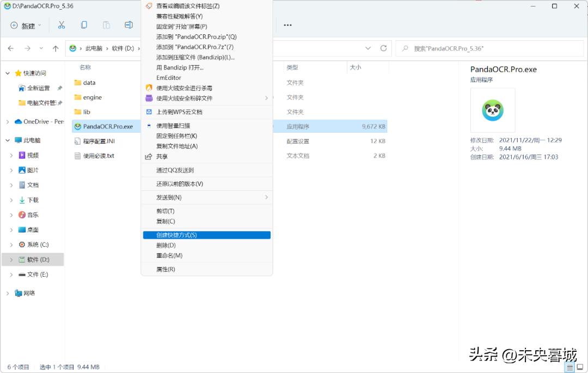This screenshot has height=373, width=588.
Task: Expand the OneDrive sidebar node
Action: [x=7, y=121]
